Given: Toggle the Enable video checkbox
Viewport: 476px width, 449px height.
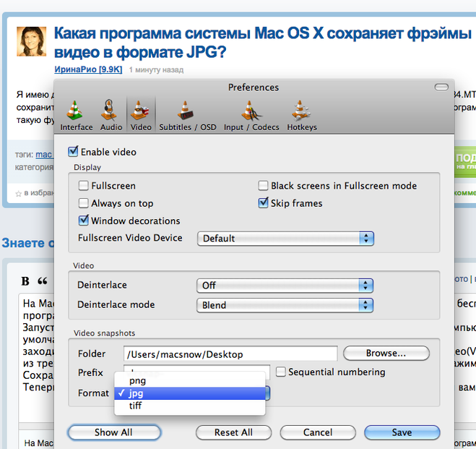Looking at the screenshot, I should pyautogui.click(x=73, y=151).
